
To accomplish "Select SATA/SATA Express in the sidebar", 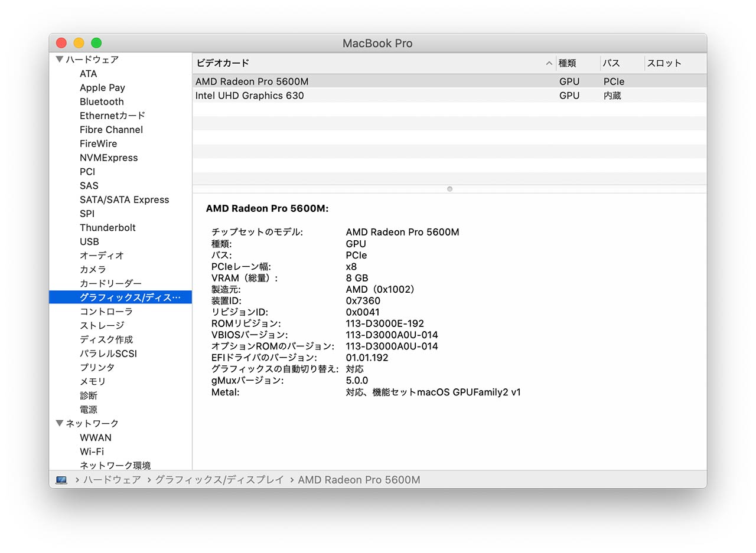I will (124, 199).
